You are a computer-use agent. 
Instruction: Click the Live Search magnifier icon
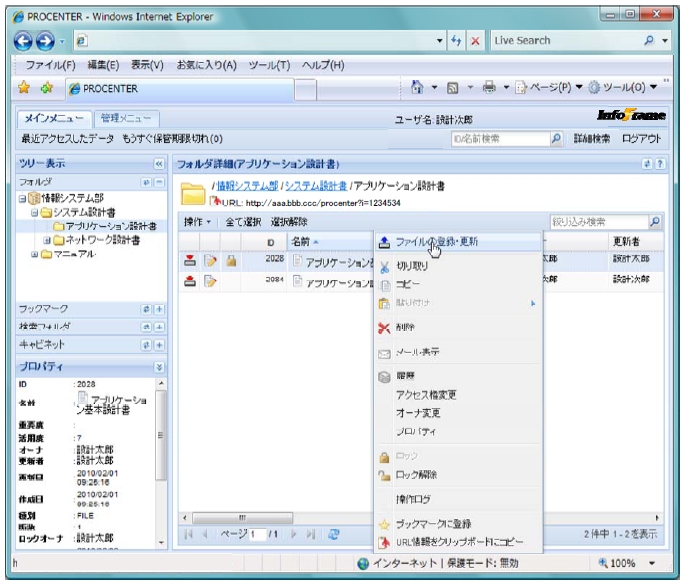pyautogui.click(x=649, y=41)
